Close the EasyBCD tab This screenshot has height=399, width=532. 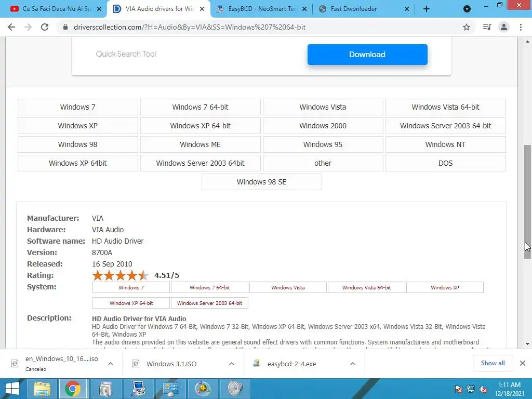click(x=304, y=9)
